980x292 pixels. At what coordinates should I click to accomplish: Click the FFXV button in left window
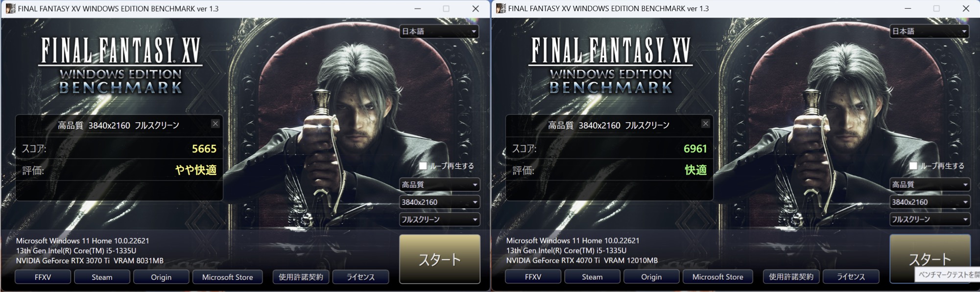43,277
